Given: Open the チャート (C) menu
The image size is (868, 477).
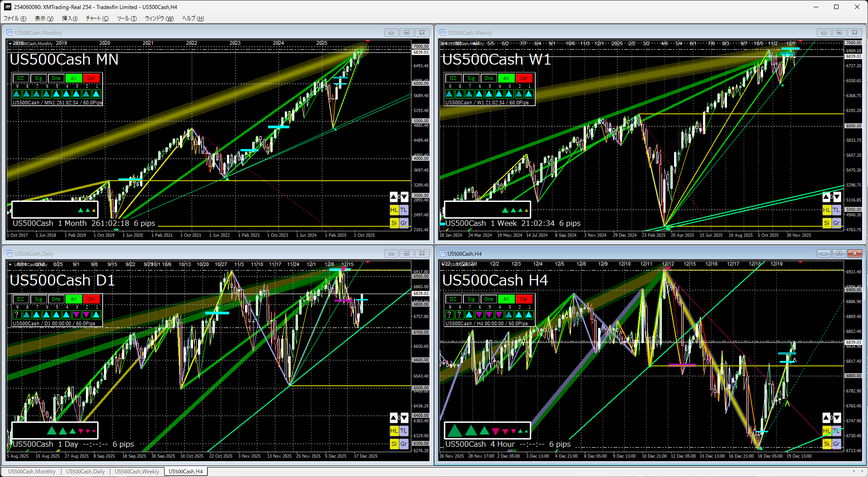Looking at the screenshot, I should tap(97, 19).
